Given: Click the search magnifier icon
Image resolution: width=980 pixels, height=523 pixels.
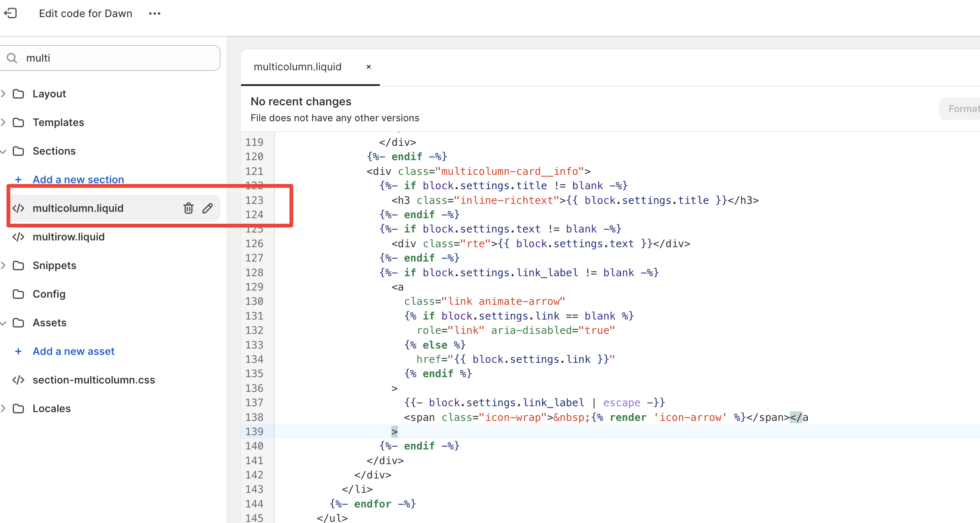Looking at the screenshot, I should pos(12,58).
